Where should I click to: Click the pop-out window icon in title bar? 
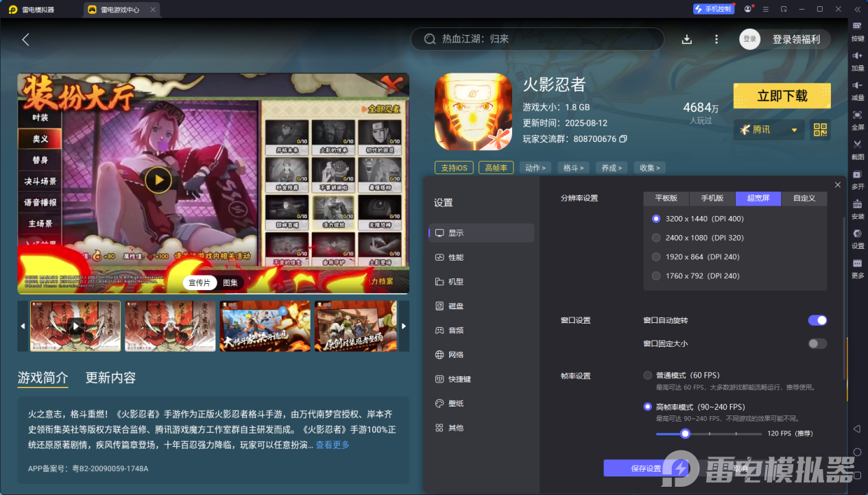click(x=784, y=9)
